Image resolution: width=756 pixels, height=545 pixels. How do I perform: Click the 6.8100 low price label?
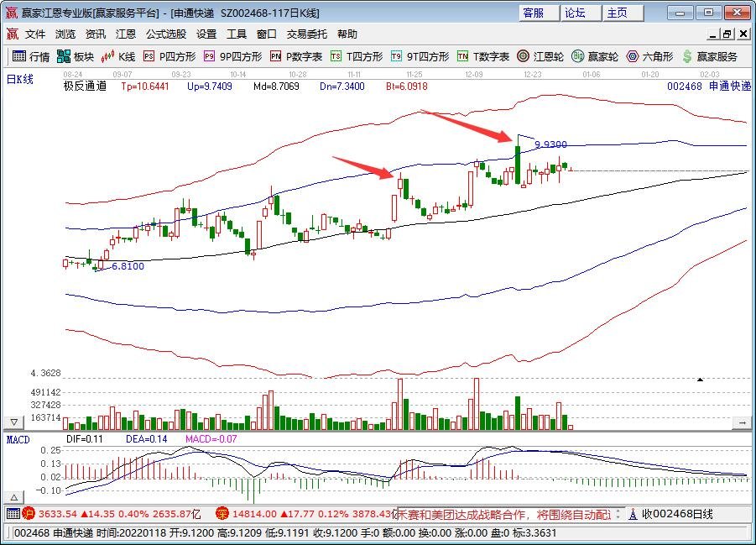click(128, 266)
